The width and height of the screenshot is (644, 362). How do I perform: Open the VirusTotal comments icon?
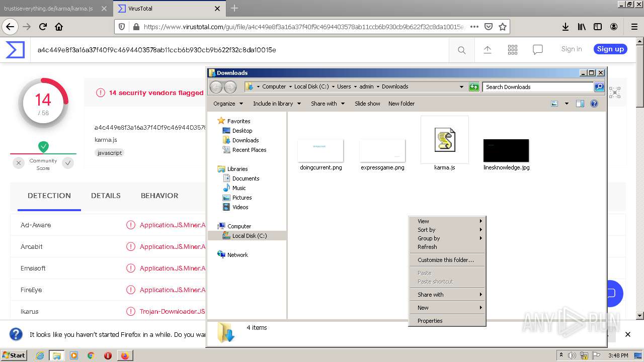[x=538, y=50]
